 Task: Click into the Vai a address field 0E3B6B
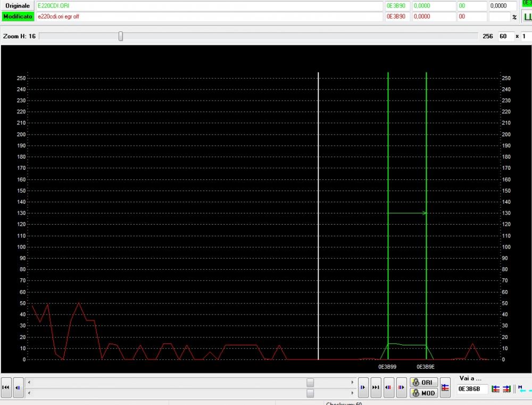coord(472,389)
